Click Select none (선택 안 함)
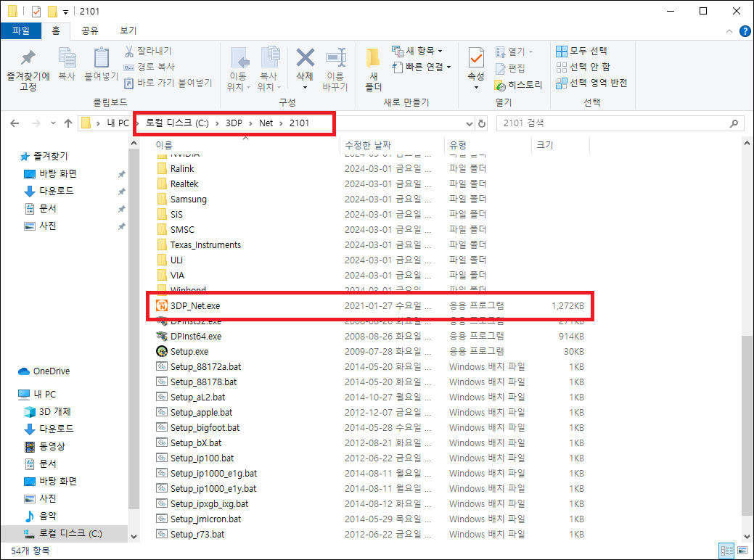The width and height of the screenshot is (754, 560). 583,67
